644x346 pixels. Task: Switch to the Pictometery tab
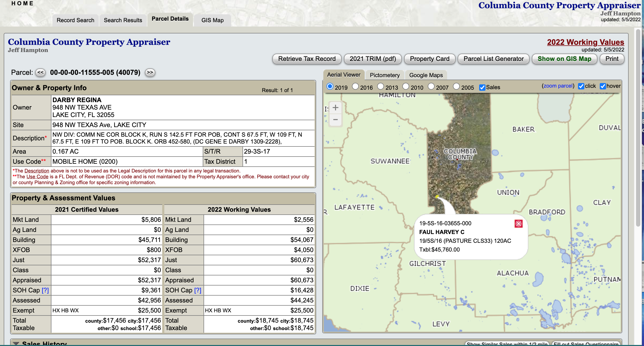pos(385,75)
